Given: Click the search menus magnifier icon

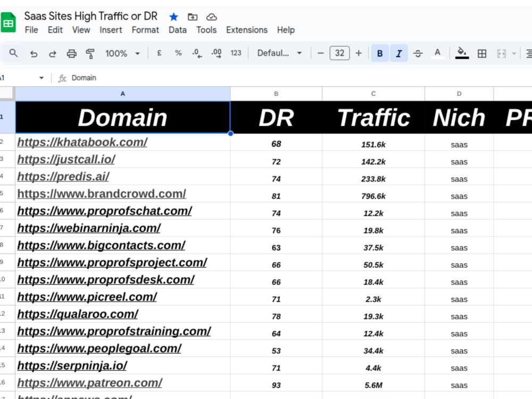Looking at the screenshot, I should (13, 53).
